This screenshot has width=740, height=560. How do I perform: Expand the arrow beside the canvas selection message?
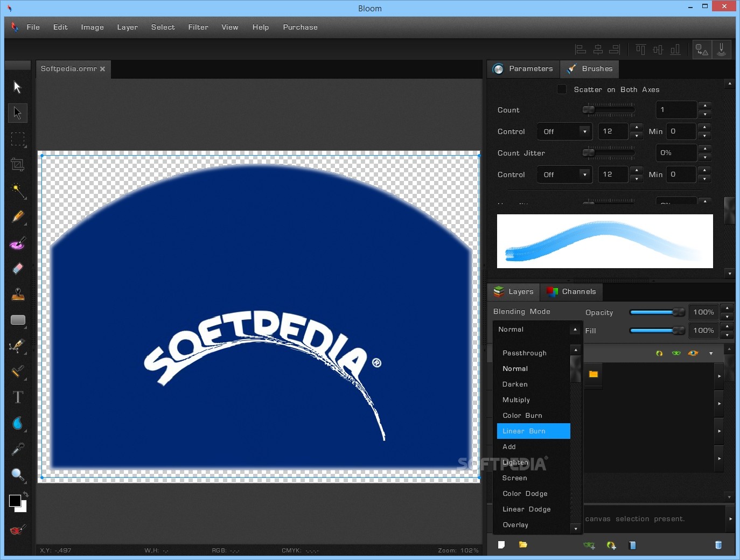pos(730,519)
